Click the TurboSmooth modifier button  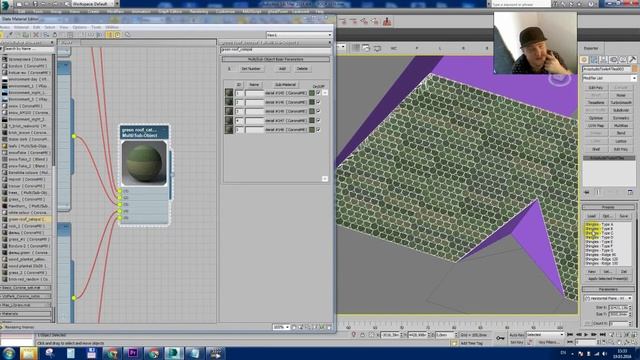pos(621,102)
